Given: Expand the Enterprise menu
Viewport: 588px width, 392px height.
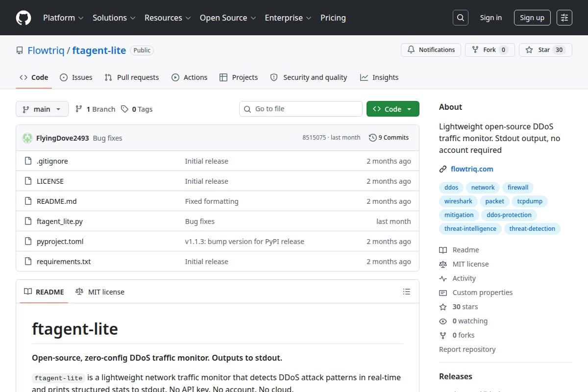Looking at the screenshot, I should [x=288, y=18].
